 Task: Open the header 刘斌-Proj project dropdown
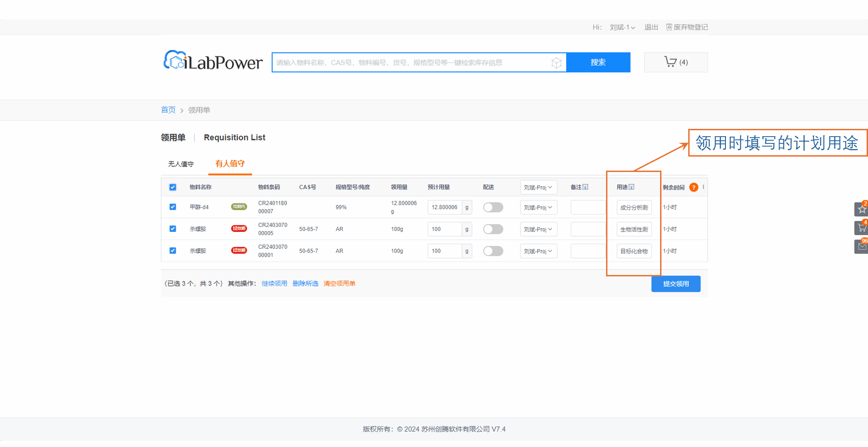[x=538, y=187]
